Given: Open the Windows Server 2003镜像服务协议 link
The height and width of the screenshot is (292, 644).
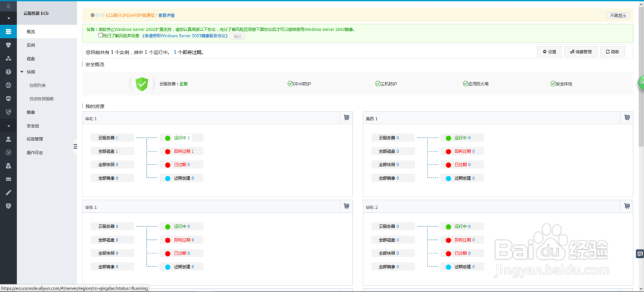Looking at the screenshot, I should [185, 36].
